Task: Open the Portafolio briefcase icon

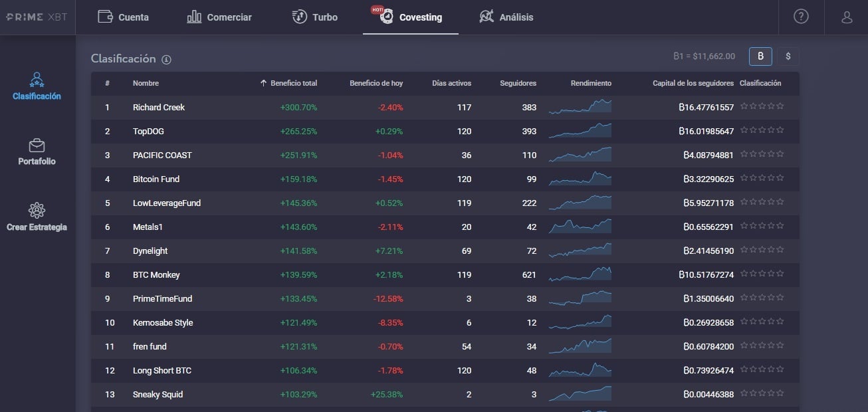Action: (37, 145)
